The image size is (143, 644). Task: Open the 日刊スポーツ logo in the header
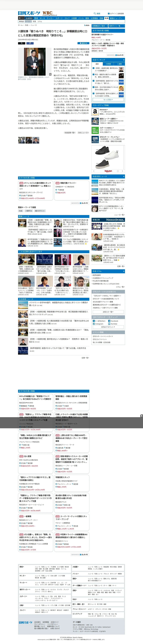[x=29, y=13]
